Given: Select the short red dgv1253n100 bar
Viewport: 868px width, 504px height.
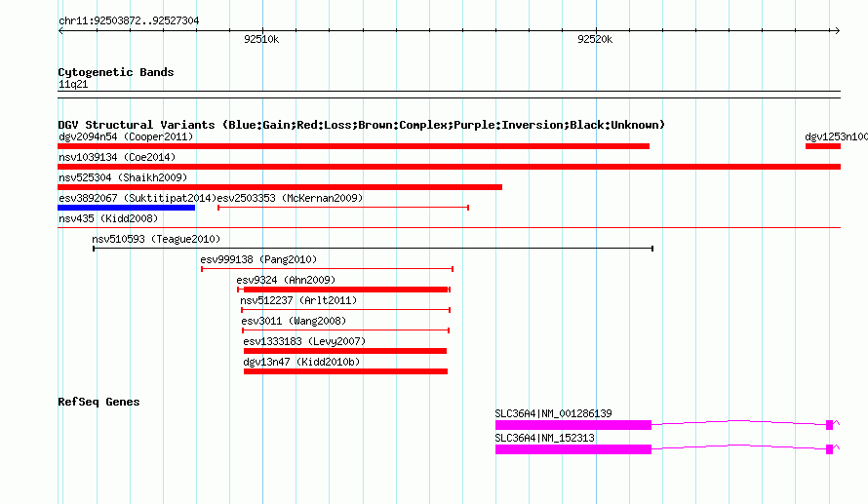Looking at the screenshot, I should (822, 146).
